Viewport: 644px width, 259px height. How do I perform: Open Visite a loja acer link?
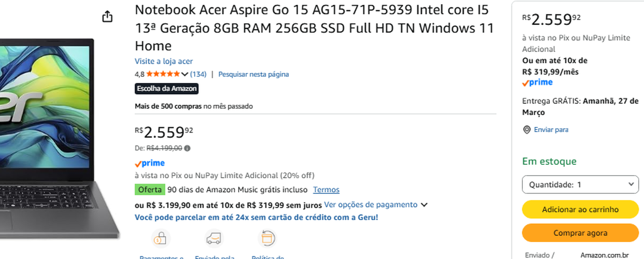pos(164,61)
